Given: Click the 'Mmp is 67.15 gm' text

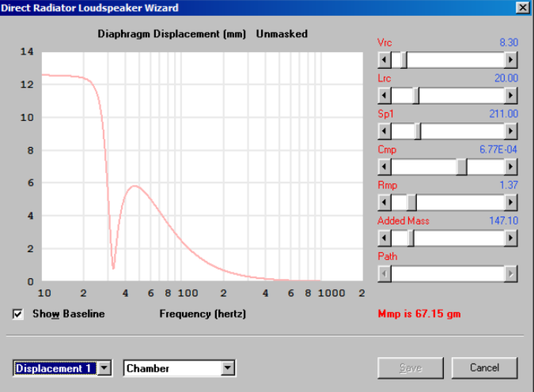Looking at the screenshot, I should point(419,314).
